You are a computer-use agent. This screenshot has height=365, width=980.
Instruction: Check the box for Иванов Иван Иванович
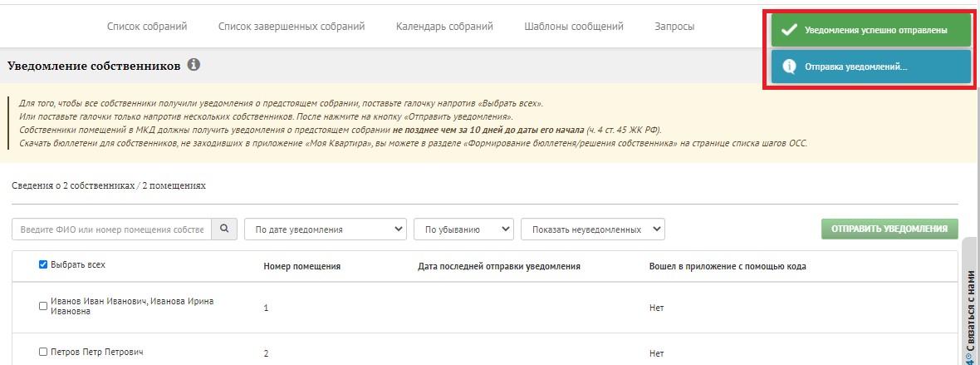pos(43,306)
